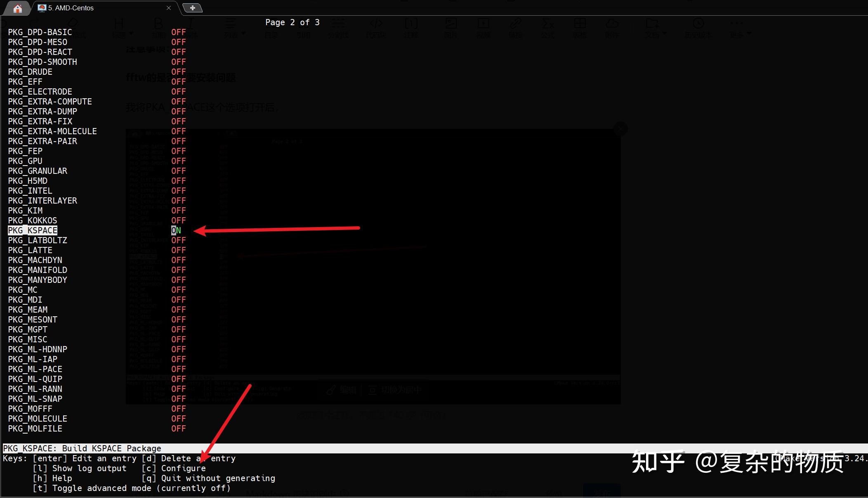Image resolution: width=868 pixels, height=498 pixels.
Task: Select the PKG_MDI entry
Action: pos(25,300)
